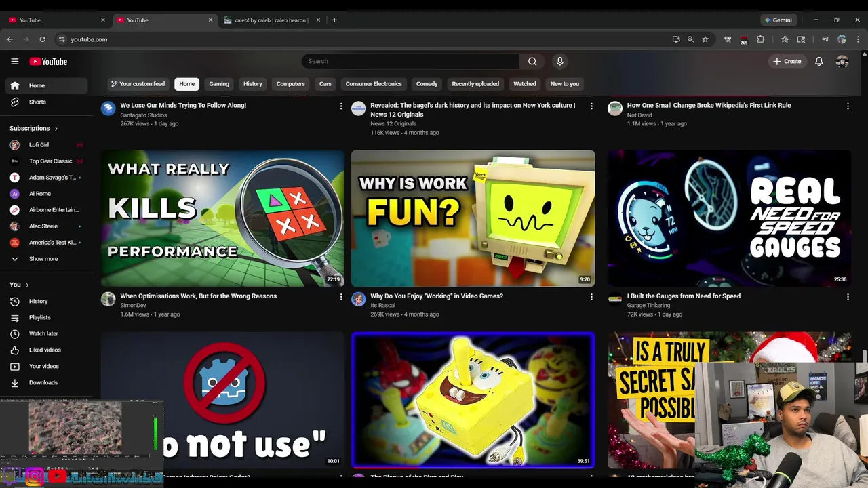Open options for Why Do You Enjoy Working video

(x=591, y=296)
